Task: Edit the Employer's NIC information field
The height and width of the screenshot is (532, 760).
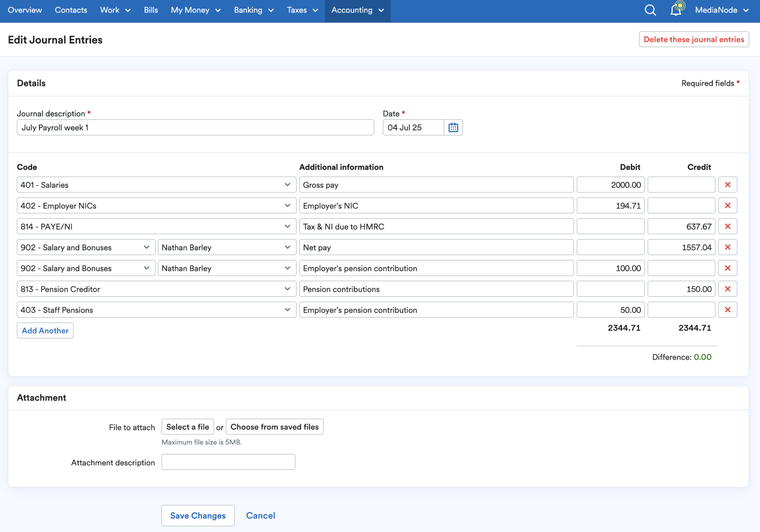Action: point(436,205)
